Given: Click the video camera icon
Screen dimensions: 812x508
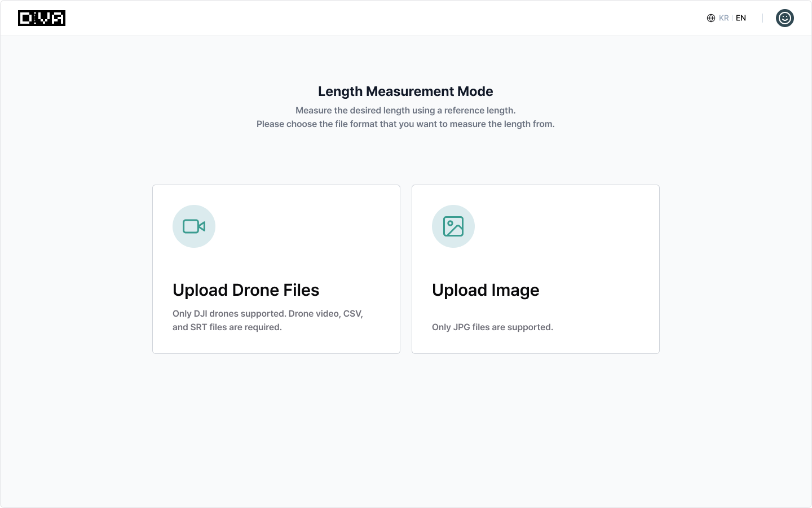Looking at the screenshot, I should point(194,226).
